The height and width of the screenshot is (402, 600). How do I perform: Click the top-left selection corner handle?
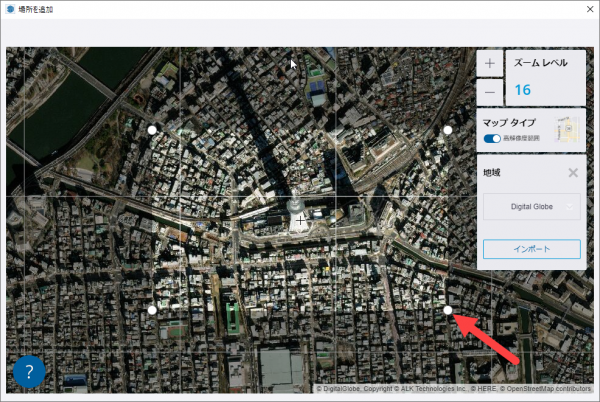[x=152, y=130]
